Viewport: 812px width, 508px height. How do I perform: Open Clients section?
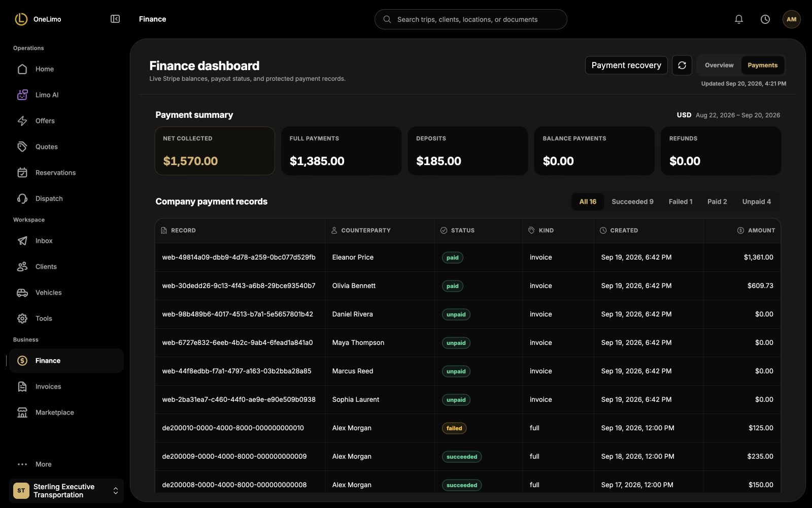tap(66, 267)
